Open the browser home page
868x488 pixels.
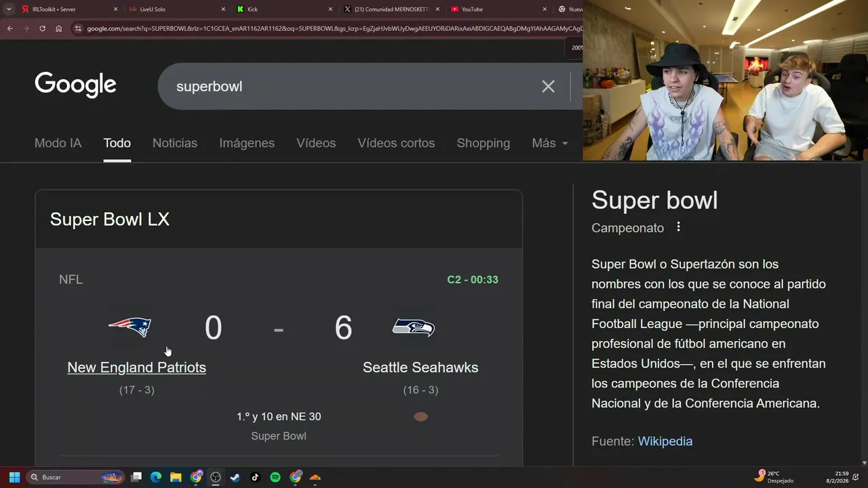pos(58,28)
